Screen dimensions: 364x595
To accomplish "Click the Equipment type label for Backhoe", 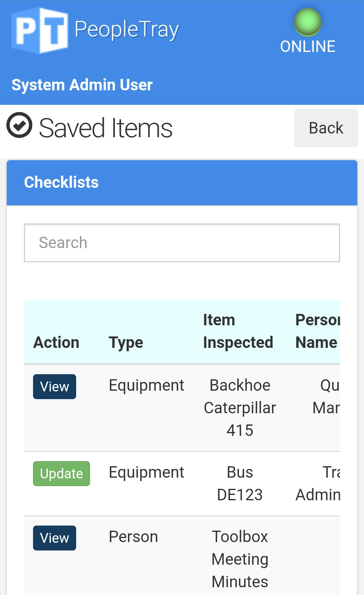I will point(146,385).
